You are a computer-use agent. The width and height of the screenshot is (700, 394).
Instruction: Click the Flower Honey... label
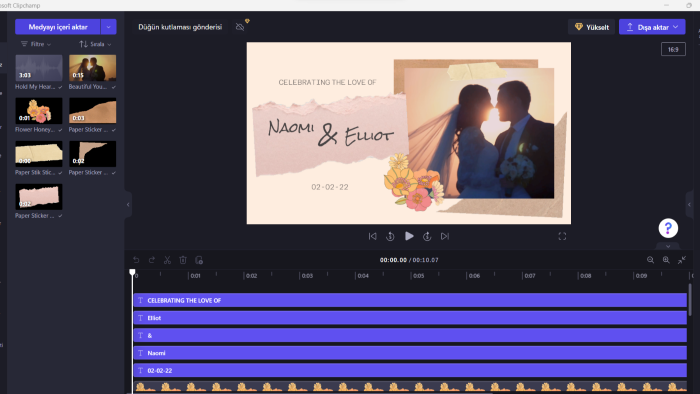pos(35,129)
